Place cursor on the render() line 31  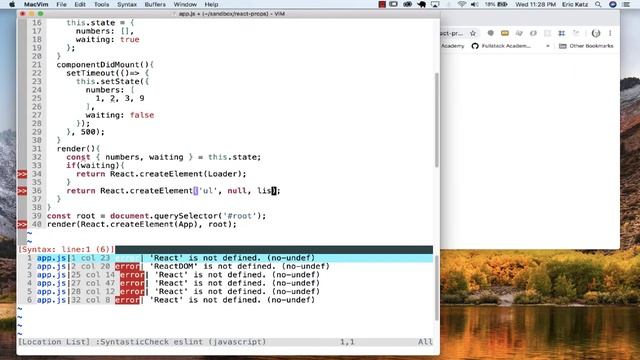coord(78,149)
